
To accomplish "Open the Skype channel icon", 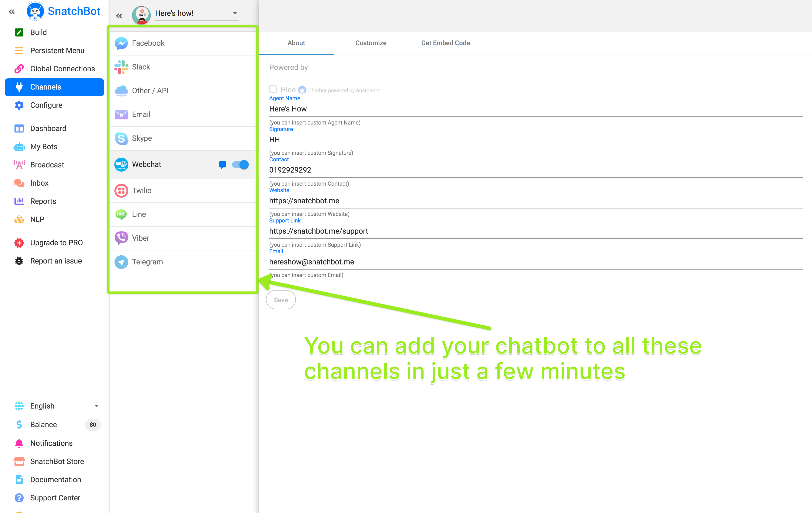I will coord(121,138).
